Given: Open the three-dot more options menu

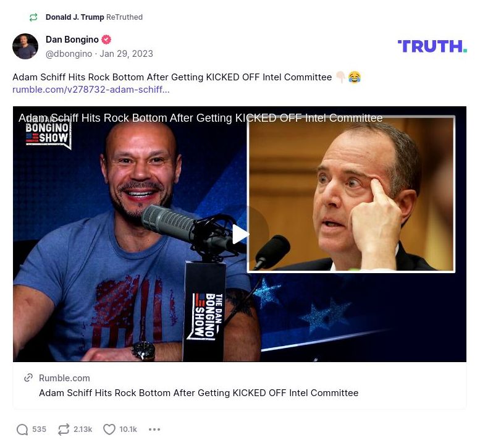Looking at the screenshot, I should click(x=154, y=429).
